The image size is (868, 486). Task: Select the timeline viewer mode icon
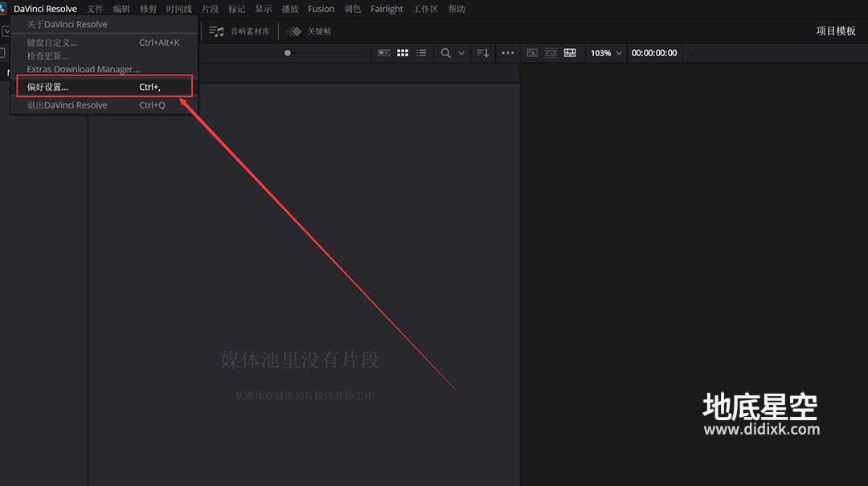(570, 52)
